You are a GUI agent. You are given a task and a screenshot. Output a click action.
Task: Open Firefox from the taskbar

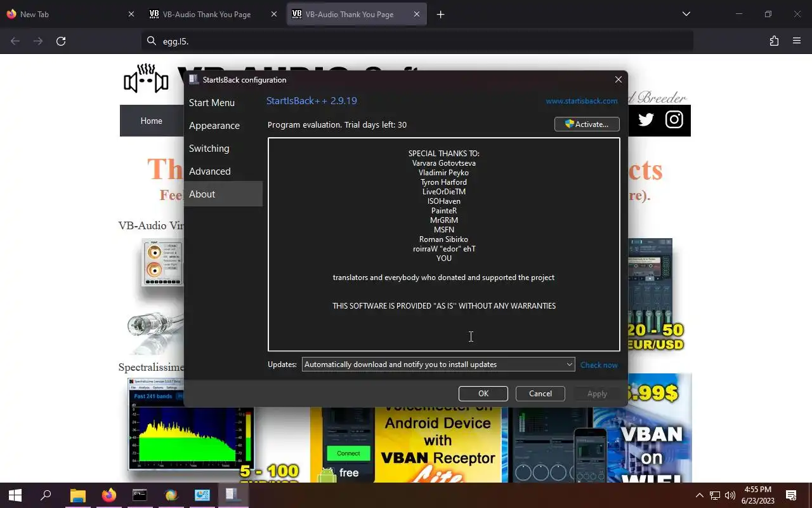109,495
